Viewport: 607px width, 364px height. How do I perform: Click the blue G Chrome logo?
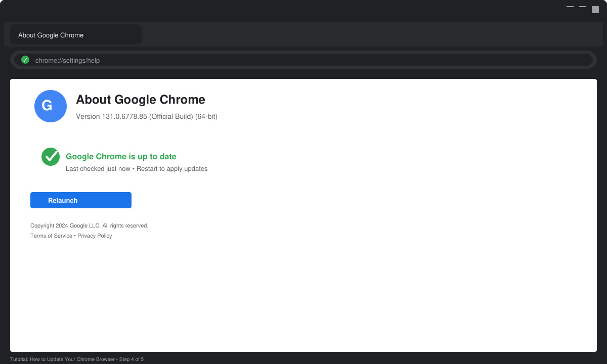point(51,106)
